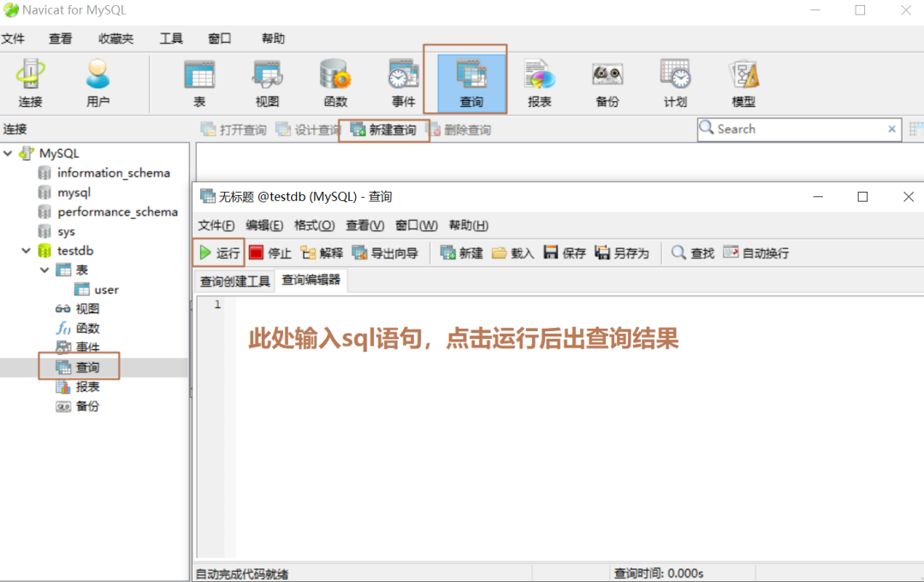Stop the query with 停止

(x=269, y=253)
